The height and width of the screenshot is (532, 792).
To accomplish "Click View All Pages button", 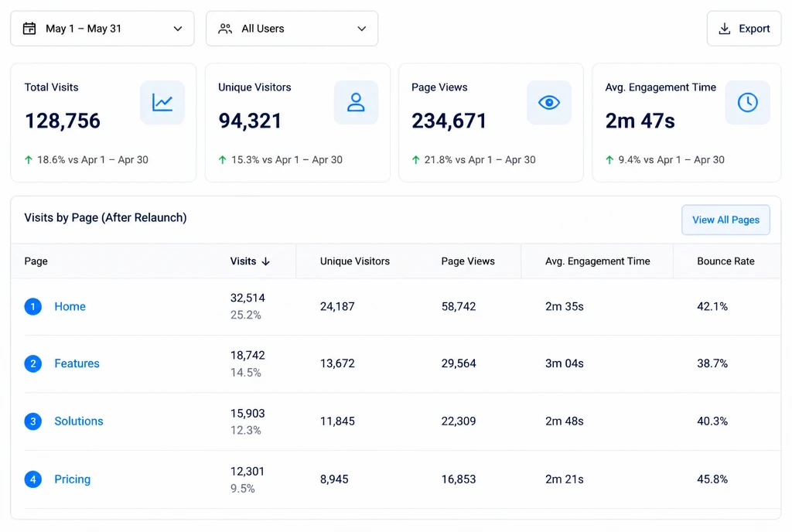I will coord(725,220).
